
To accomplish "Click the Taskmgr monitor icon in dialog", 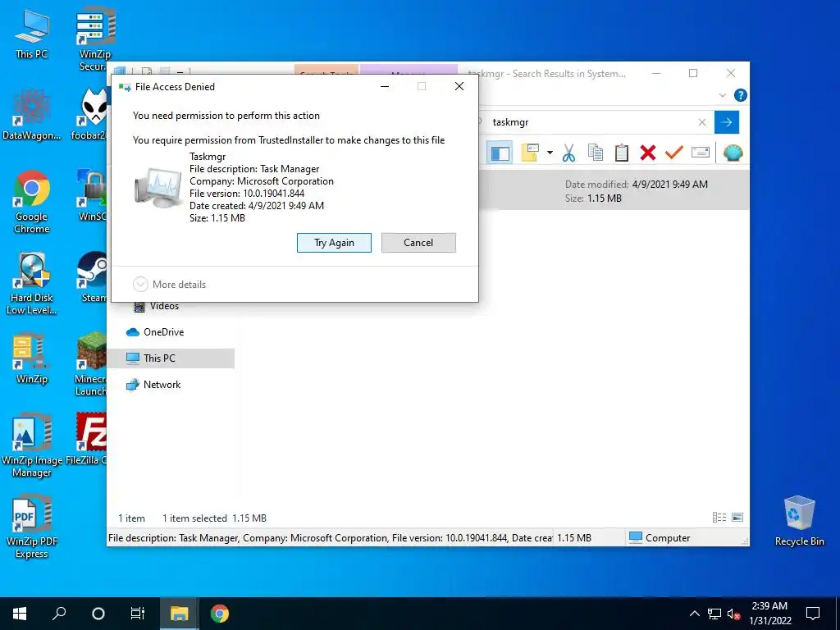I will pyautogui.click(x=157, y=188).
